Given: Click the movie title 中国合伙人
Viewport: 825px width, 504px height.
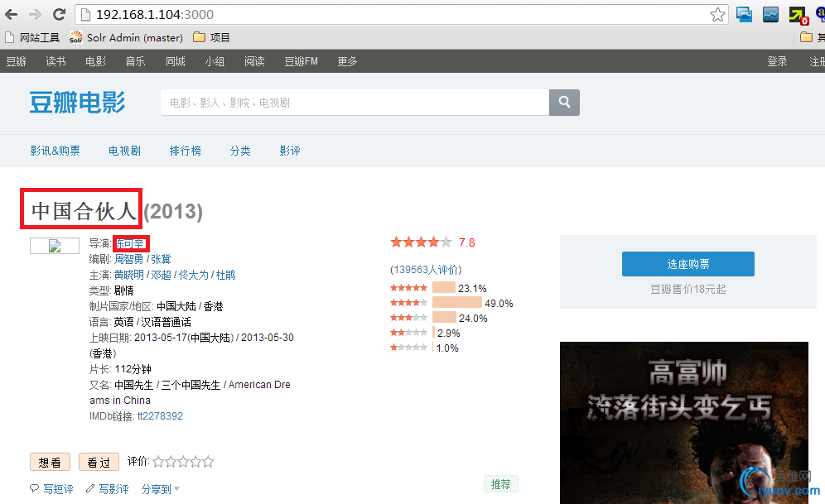Looking at the screenshot, I should 84,211.
